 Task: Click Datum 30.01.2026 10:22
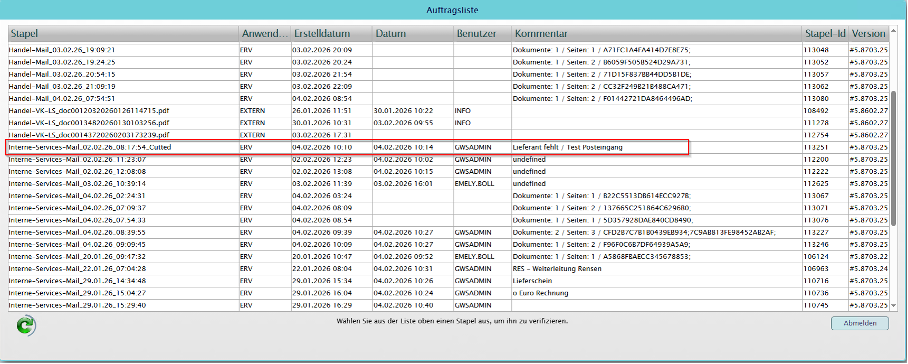click(404, 111)
